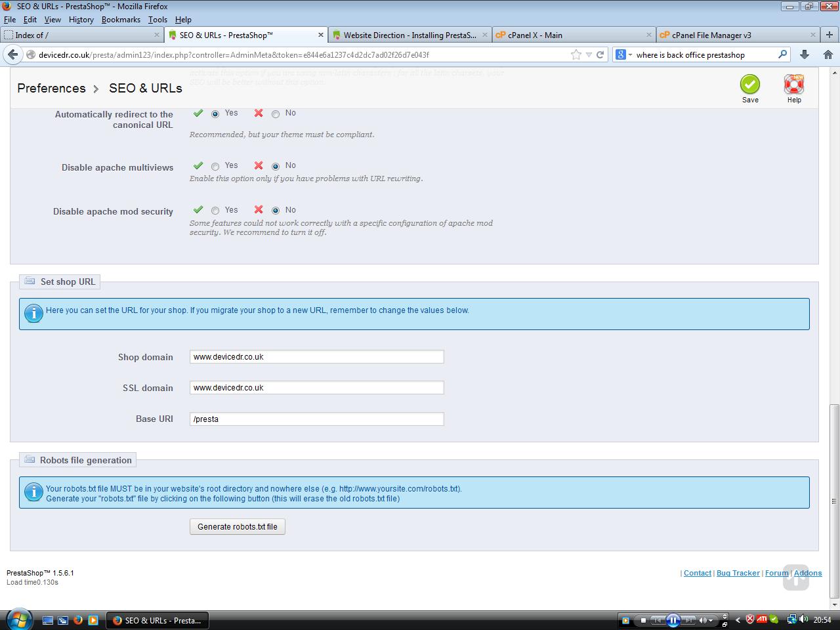The image size is (840, 630).
Task: Close the Index of / tab
Action: 157,35
